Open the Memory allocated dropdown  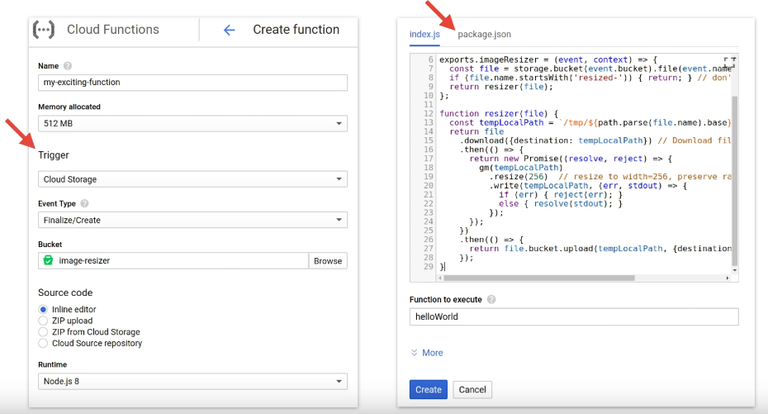(192, 123)
